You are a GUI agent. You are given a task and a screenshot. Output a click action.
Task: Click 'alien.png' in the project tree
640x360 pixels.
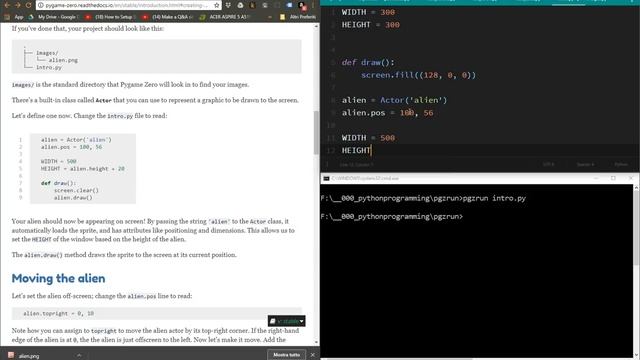pos(63,60)
